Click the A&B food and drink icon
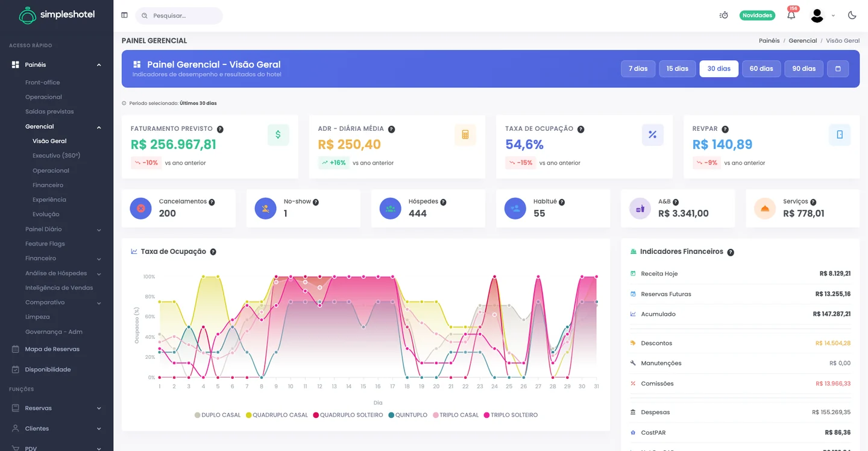Screen dimensions: 868x451 click(x=640, y=209)
